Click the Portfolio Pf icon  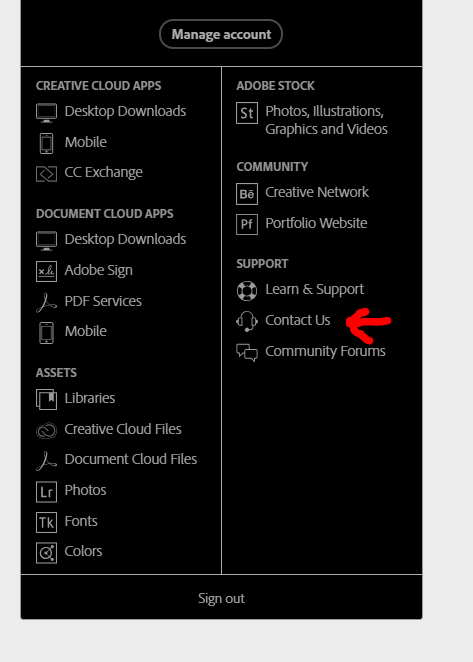pos(247,224)
